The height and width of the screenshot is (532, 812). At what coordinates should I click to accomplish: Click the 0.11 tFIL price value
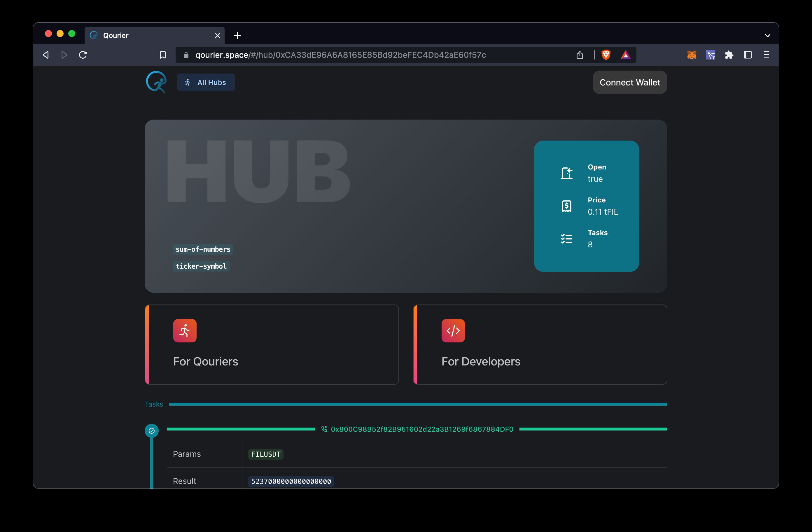[603, 211]
